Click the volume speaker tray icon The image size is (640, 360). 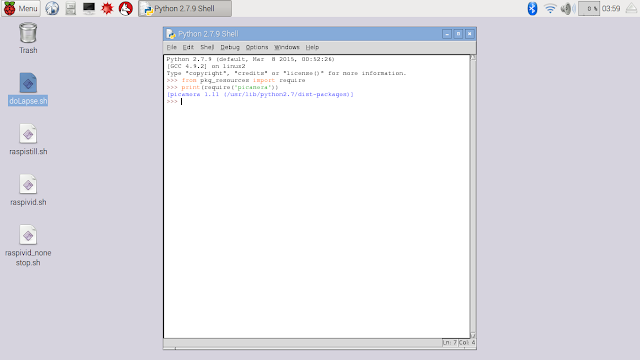(x=567, y=8)
